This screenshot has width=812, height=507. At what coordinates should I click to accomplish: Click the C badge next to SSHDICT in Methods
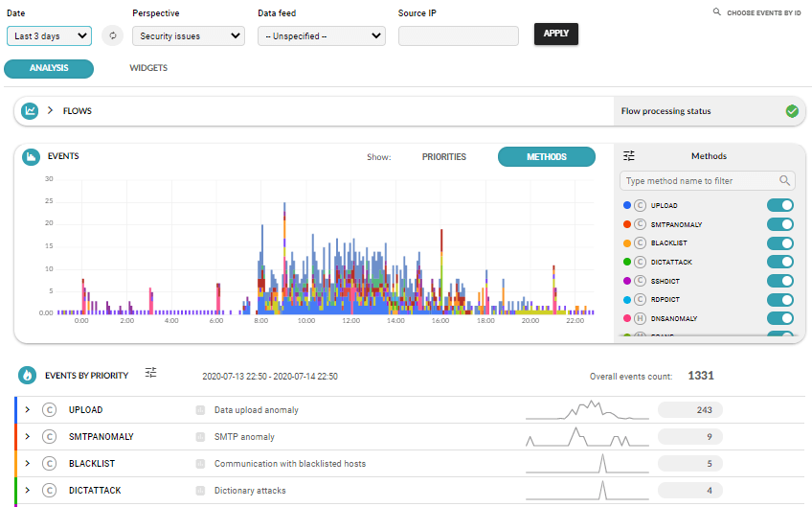tap(640, 281)
